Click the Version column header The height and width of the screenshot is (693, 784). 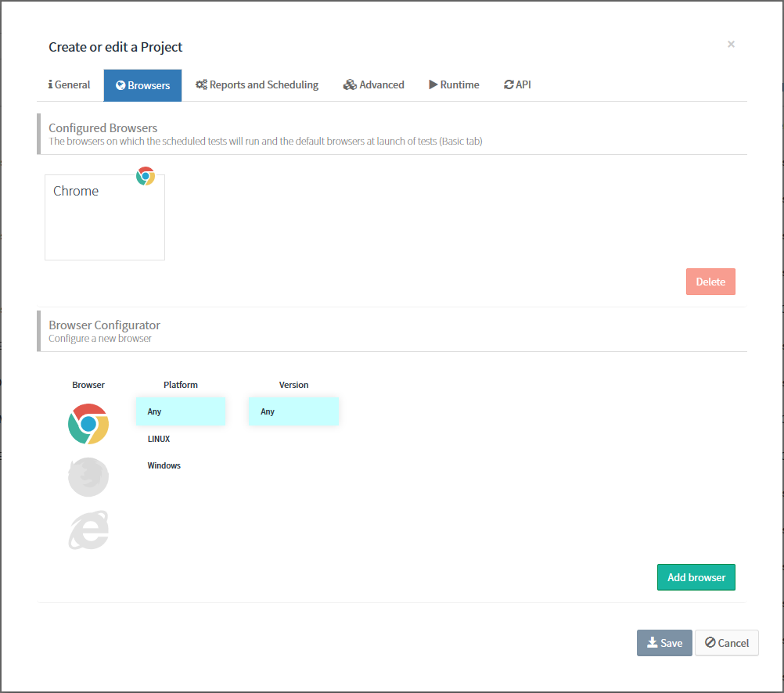click(x=293, y=385)
